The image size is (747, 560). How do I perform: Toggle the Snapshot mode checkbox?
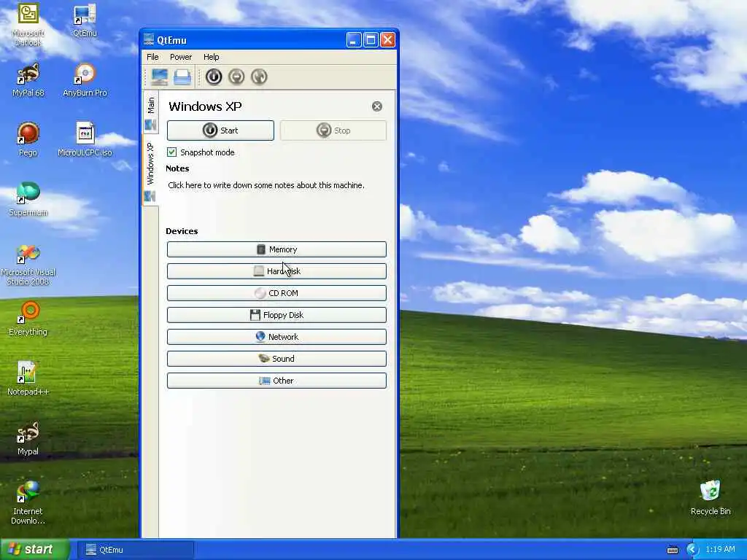tap(172, 152)
